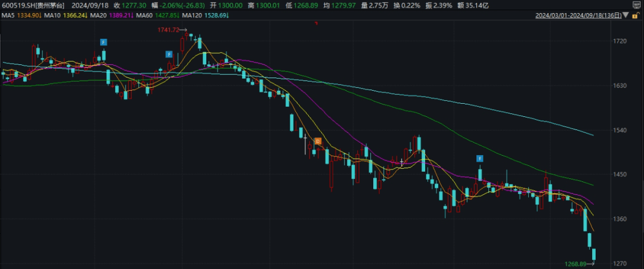The height and width of the screenshot is (269, 644).
Task: Click the arrow beside the 1268.89 low label
Action: click(590, 263)
